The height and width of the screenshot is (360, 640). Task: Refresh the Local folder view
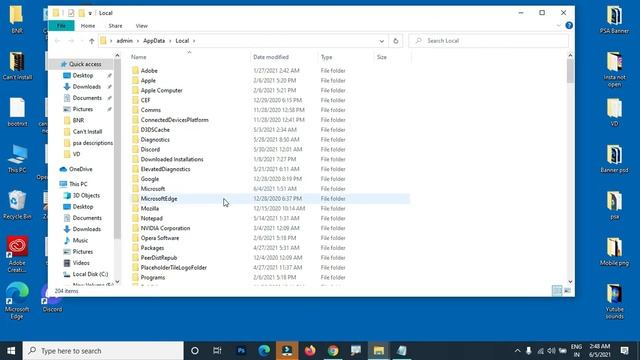[x=396, y=41]
